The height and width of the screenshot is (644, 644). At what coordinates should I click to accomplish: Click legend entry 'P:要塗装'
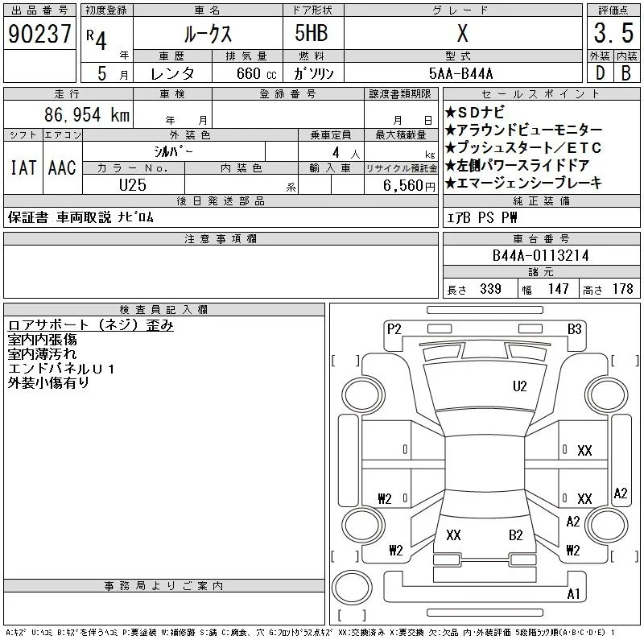pos(139,633)
